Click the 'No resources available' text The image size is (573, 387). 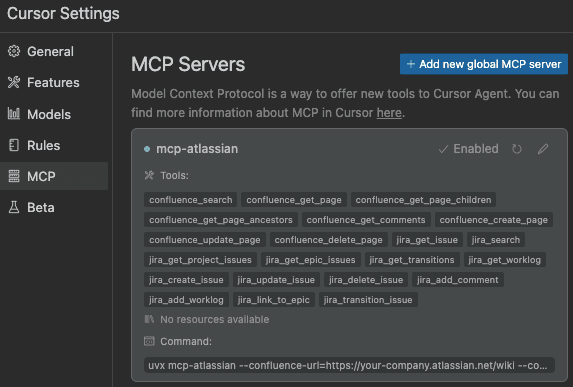pyautogui.click(x=215, y=319)
